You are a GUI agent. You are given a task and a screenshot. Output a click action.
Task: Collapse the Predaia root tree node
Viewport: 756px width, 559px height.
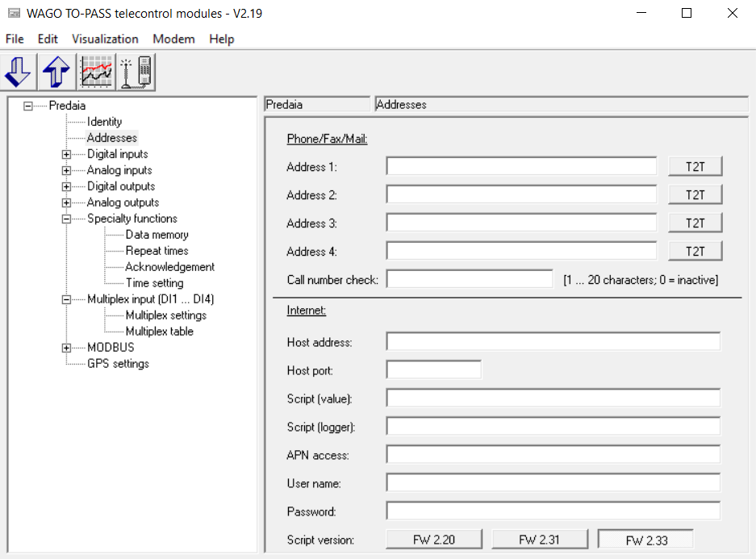tap(28, 106)
